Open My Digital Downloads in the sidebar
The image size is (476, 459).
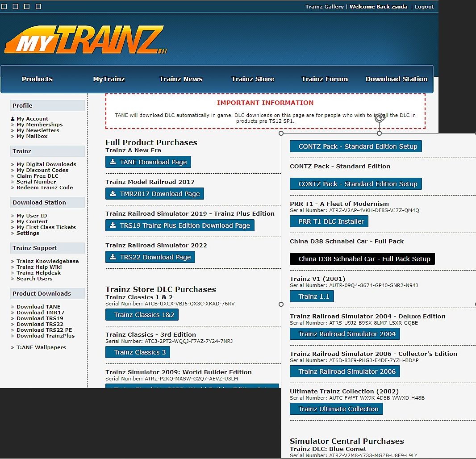(46, 164)
